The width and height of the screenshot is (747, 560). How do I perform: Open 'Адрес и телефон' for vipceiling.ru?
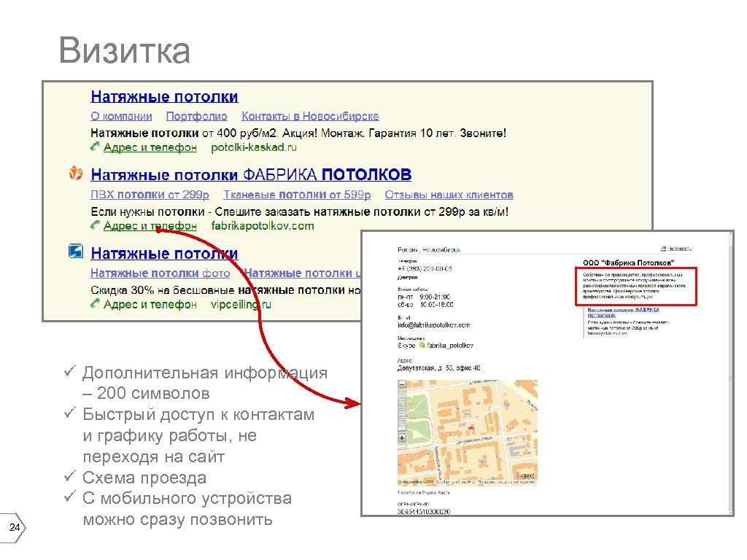(x=150, y=304)
